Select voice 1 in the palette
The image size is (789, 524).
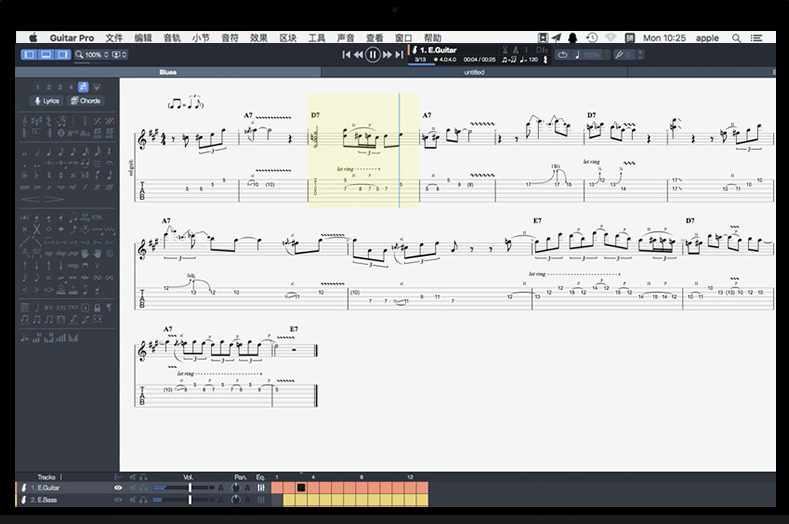point(37,87)
